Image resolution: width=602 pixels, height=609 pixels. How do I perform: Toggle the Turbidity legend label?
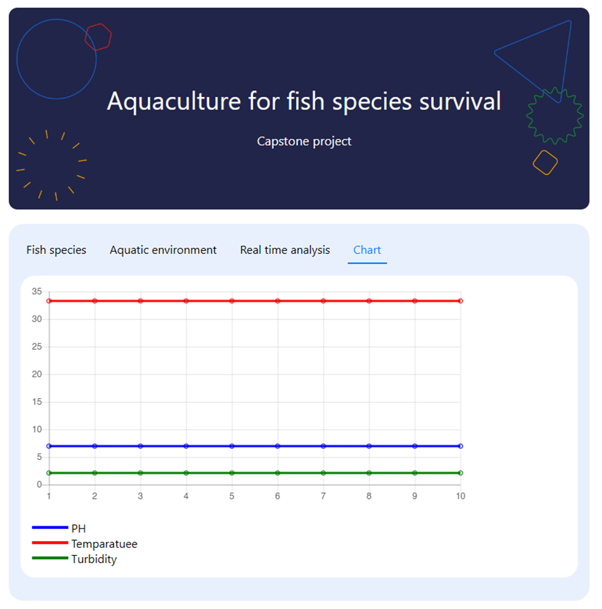tap(94, 559)
